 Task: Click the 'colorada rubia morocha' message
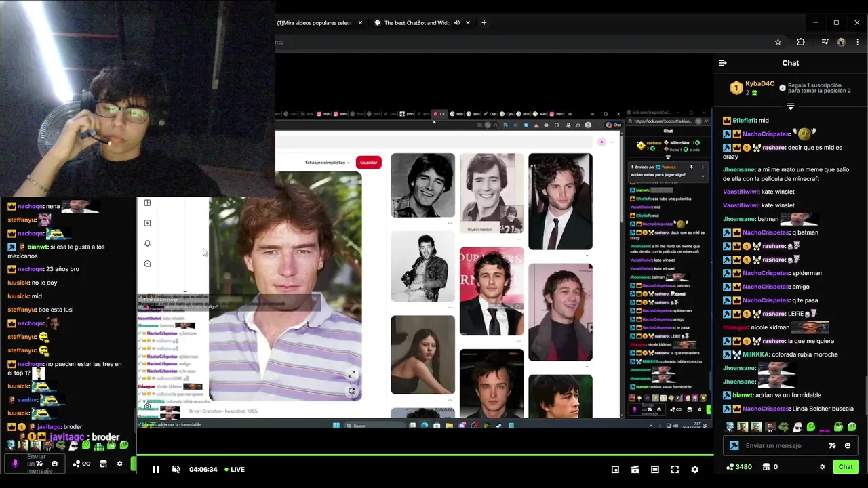[x=806, y=354]
